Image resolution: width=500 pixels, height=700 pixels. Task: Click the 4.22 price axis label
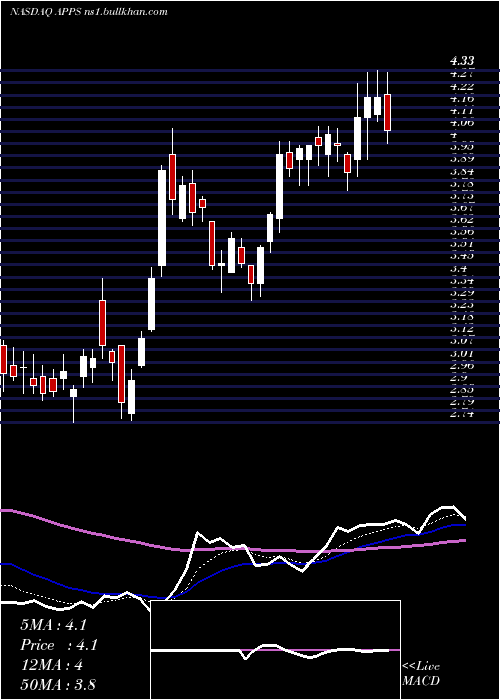click(462, 86)
